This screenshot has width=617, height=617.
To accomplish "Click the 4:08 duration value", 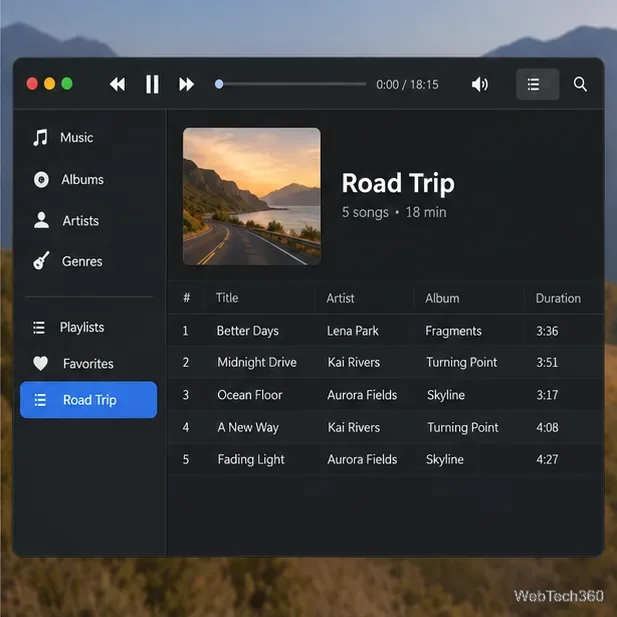I will point(547,427).
